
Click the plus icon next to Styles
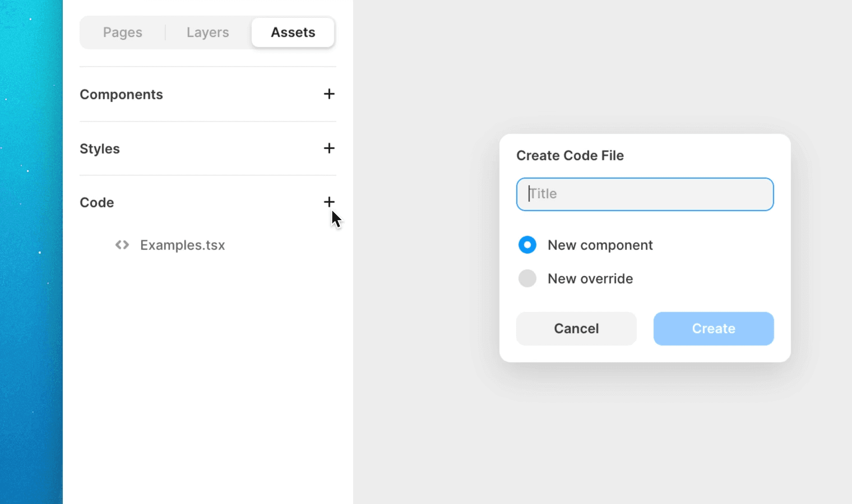pyautogui.click(x=329, y=148)
